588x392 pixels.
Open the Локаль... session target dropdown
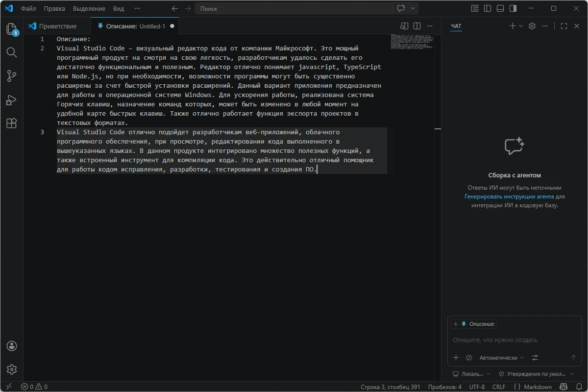(471, 373)
